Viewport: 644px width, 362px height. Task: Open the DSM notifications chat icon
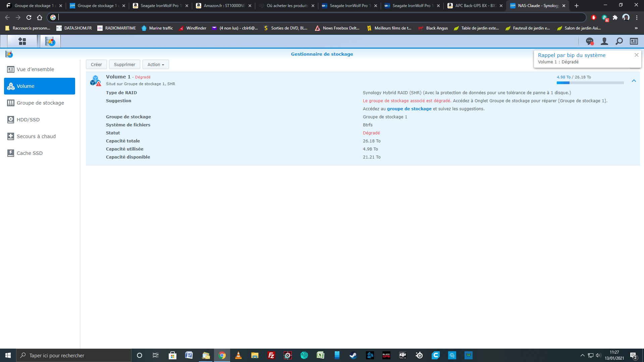(589, 41)
